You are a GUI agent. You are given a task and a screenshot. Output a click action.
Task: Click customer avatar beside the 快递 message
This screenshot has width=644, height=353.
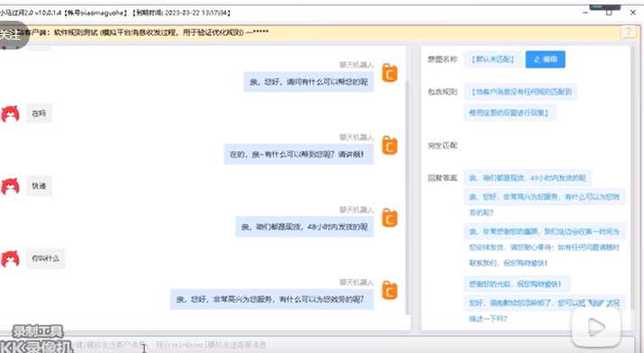click(10, 186)
